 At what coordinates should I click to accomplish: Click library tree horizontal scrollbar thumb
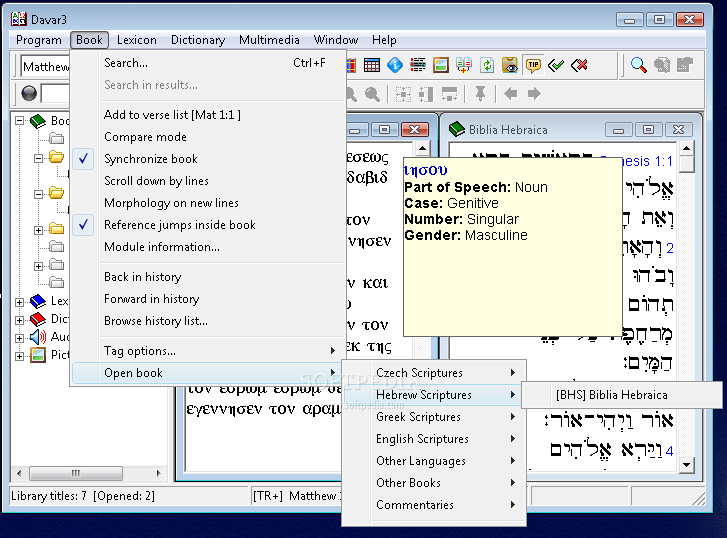[76, 473]
